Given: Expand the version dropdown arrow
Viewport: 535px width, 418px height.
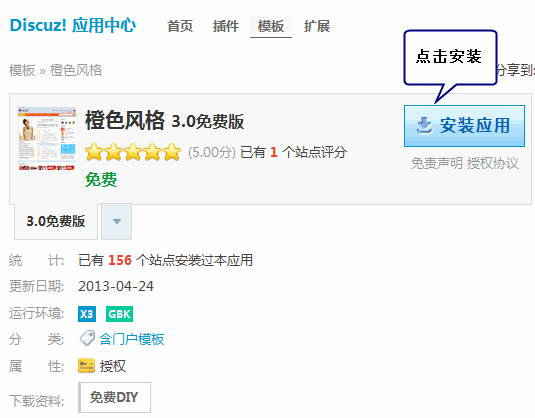Looking at the screenshot, I should point(117,221).
